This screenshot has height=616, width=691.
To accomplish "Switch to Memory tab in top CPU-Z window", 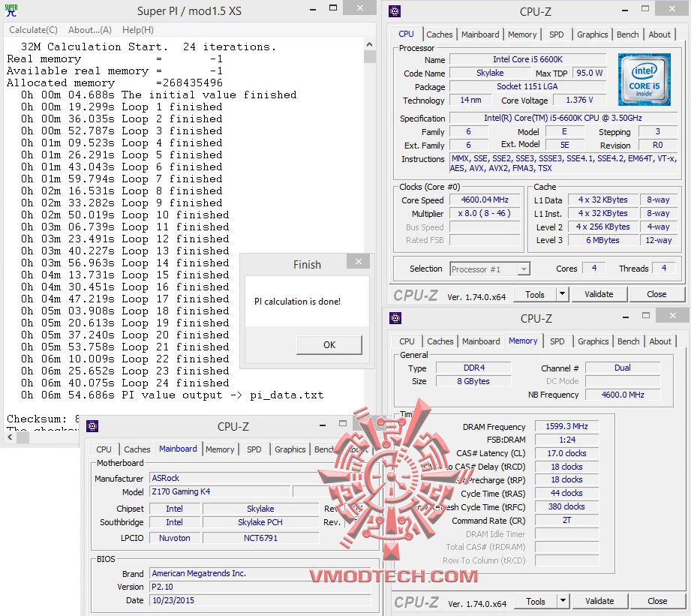I will coord(522,35).
